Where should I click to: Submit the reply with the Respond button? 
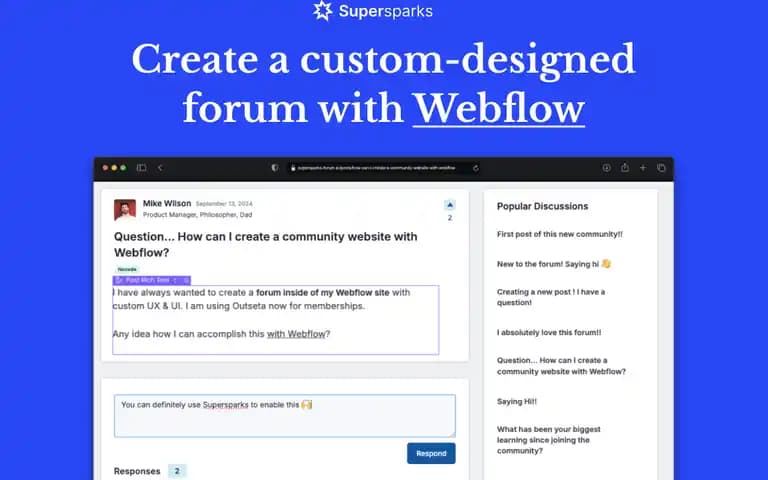coord(431,454)
